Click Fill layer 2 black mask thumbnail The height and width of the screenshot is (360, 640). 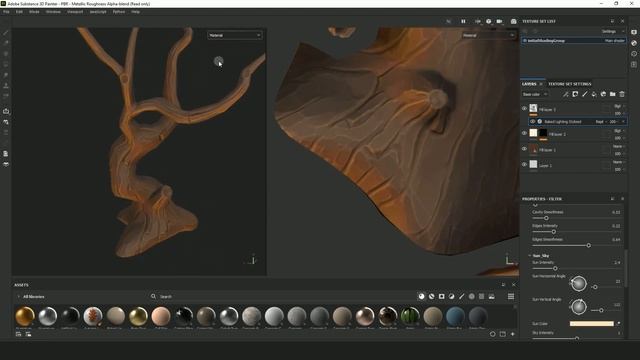543,133
